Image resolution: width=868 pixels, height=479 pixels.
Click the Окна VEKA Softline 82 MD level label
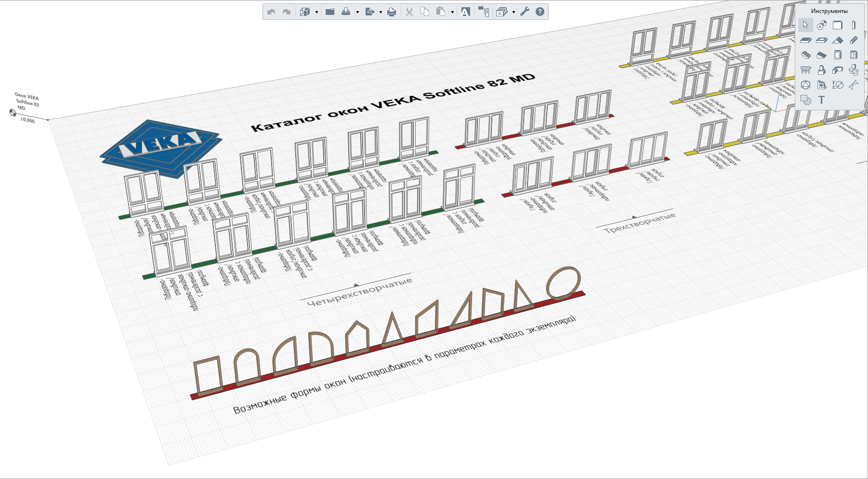(x=27, y=101)
